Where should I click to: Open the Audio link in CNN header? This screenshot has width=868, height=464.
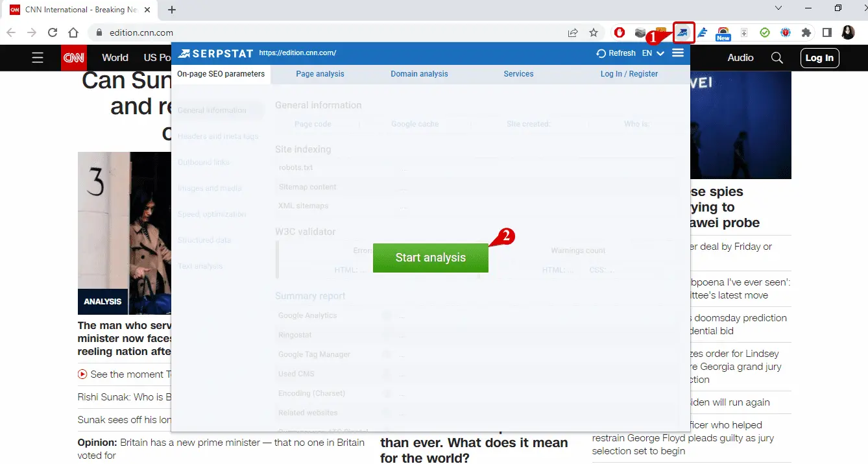click(740, 58)
